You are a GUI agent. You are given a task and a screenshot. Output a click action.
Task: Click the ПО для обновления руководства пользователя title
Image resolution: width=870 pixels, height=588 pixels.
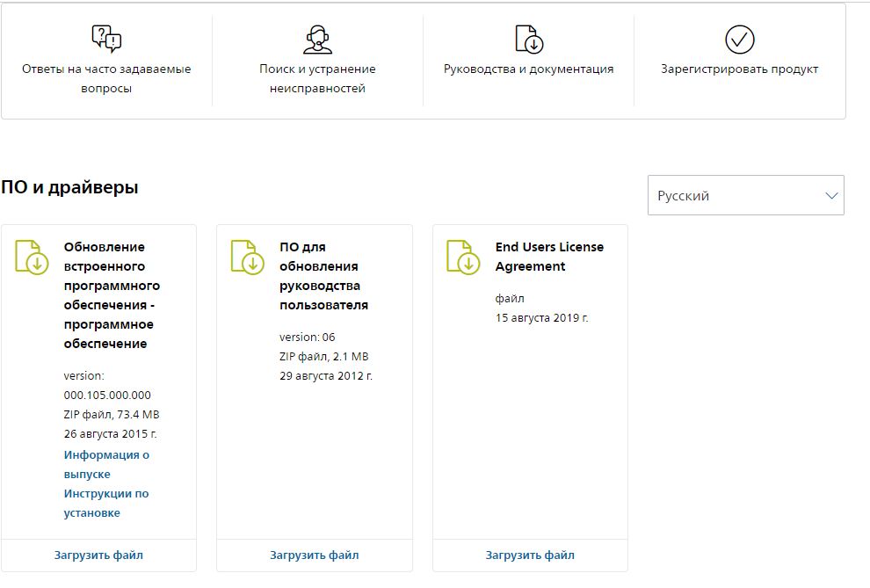(323, 276)
